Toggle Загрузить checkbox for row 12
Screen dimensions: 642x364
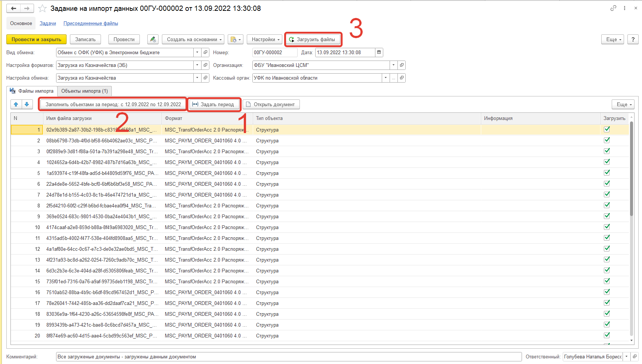607,249
